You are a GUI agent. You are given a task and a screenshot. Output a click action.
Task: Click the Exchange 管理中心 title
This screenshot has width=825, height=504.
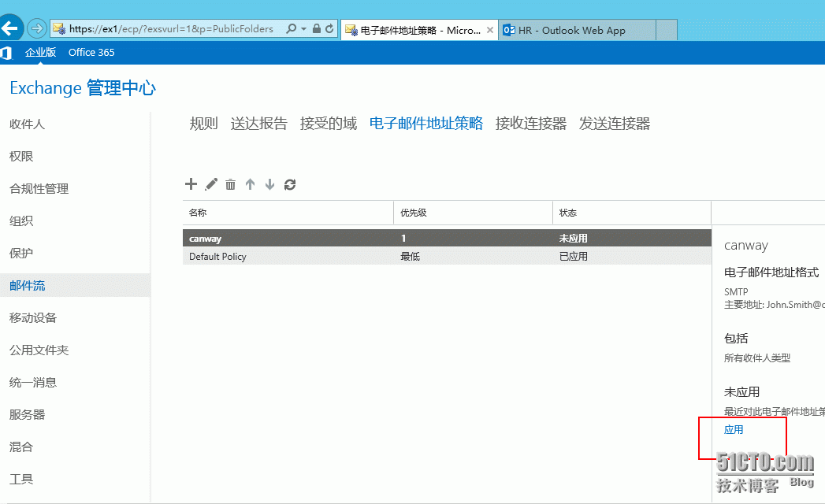(x=83, y=88)
